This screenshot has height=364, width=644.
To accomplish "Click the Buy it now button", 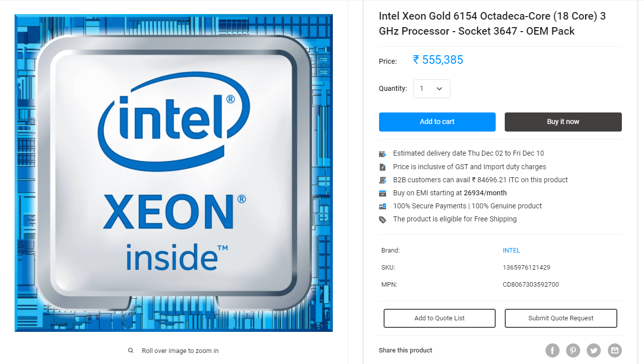I will point(563,122).
